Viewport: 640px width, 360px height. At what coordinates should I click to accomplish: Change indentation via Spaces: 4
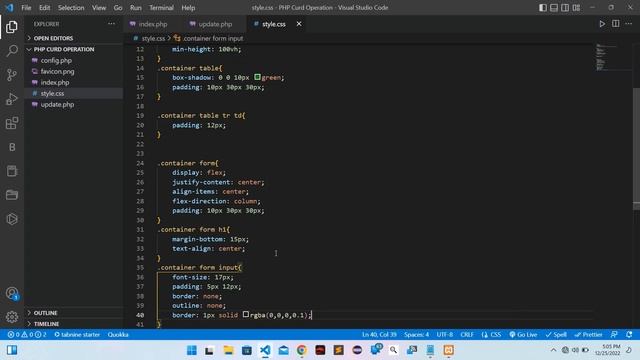point(416,334)
